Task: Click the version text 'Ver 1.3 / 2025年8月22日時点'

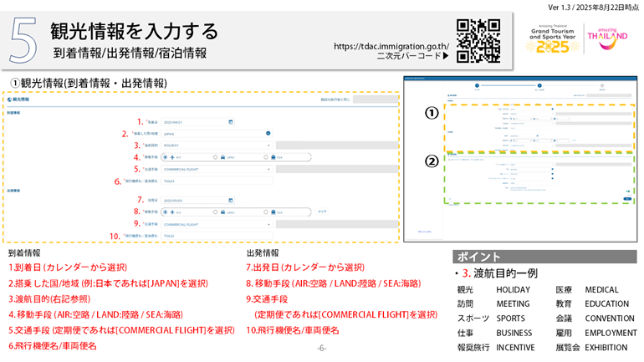Action: coord(594,7)
